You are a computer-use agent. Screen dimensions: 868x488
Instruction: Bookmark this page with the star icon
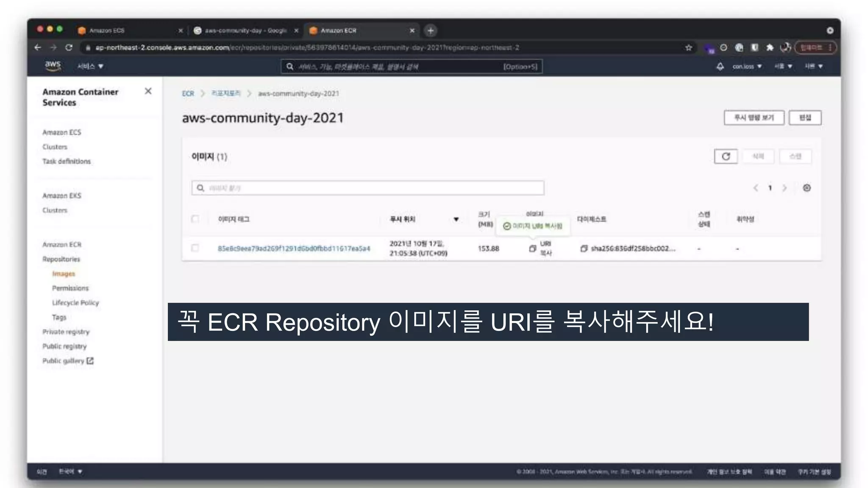tap(689, 47)
